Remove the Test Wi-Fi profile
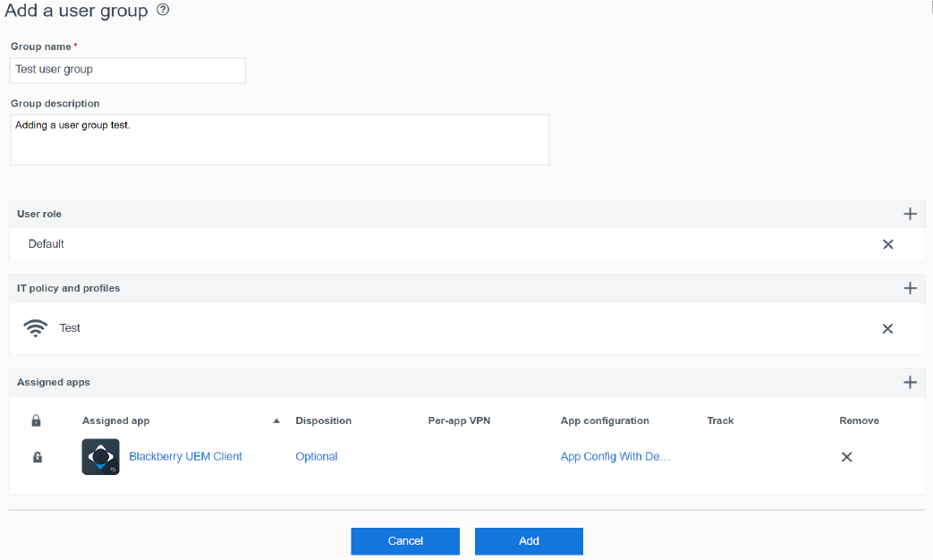The image size is (933, 560). tap(887, 328)
